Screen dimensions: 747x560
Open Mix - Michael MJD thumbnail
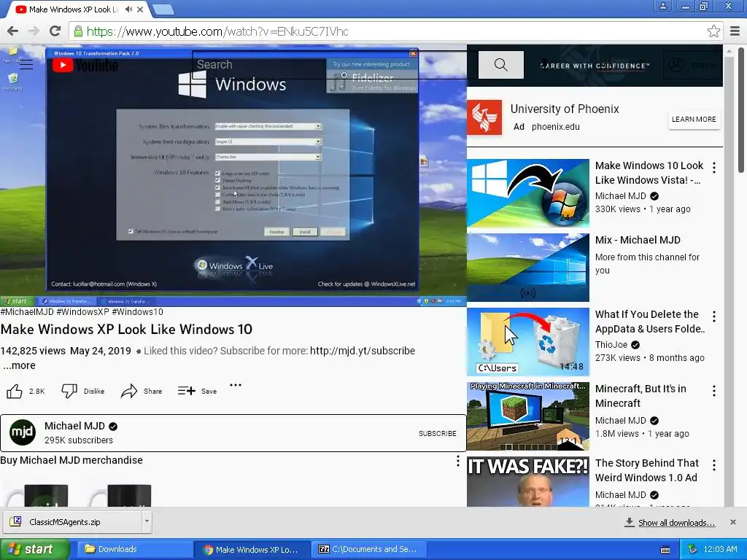[528, 267]
